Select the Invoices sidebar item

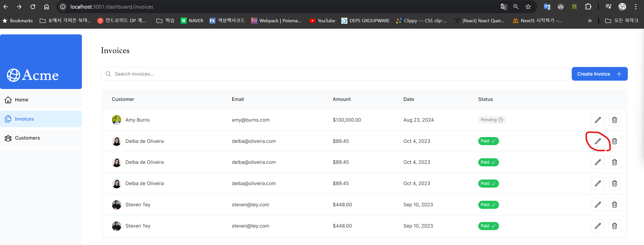[41, 119]
